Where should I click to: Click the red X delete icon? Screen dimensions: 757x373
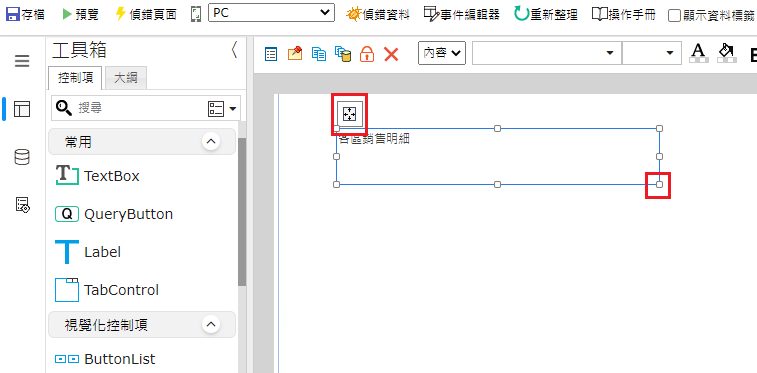pos(391,54)
